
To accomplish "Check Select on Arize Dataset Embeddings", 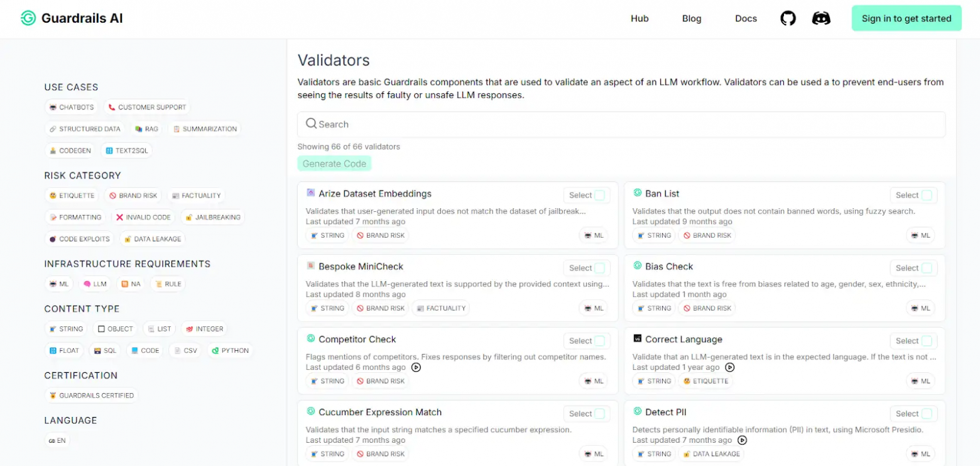I will pos(599,196).
